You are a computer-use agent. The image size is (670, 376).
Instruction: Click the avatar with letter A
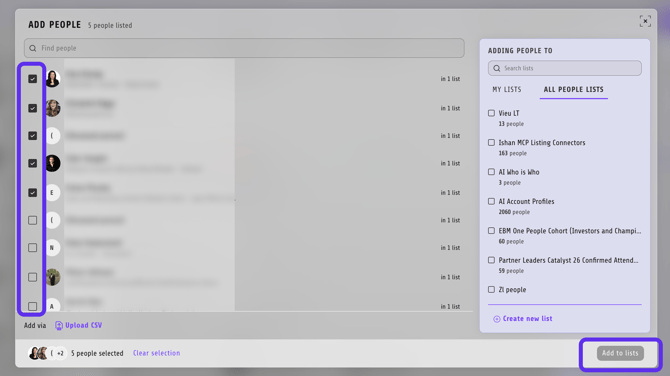(x=53, y=306)
